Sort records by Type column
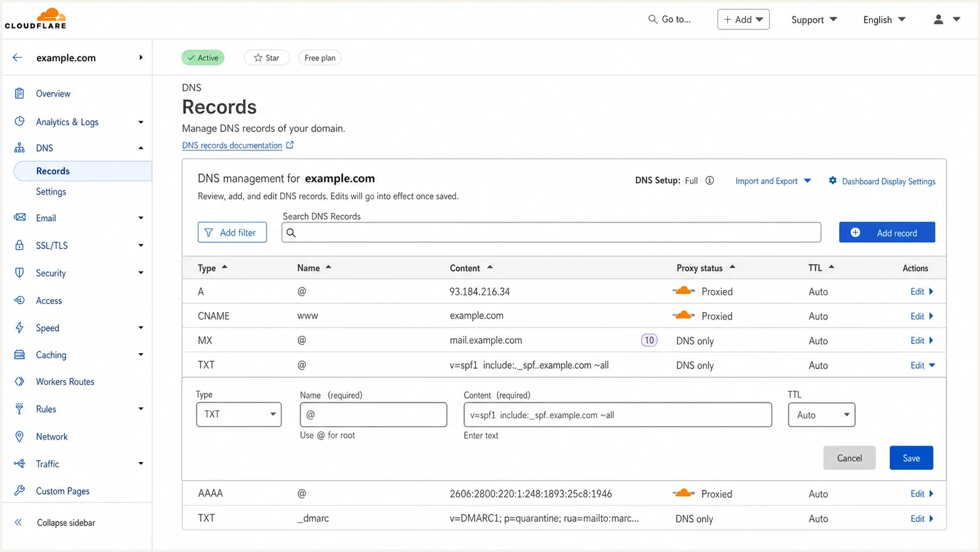980x552 pixels. pos(212,267)
